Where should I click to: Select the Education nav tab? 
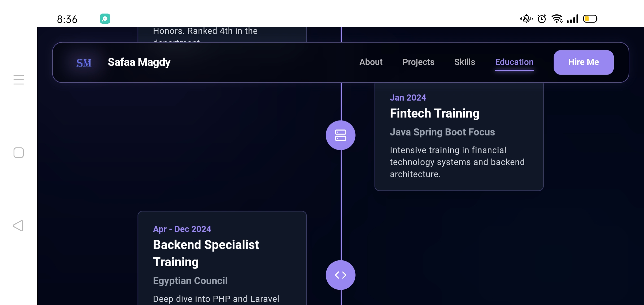pyautogui.click(x=514, y=62)
